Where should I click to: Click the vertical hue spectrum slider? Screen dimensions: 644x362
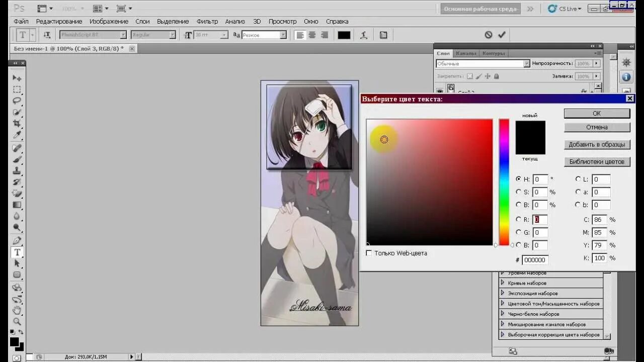point(504,182)
